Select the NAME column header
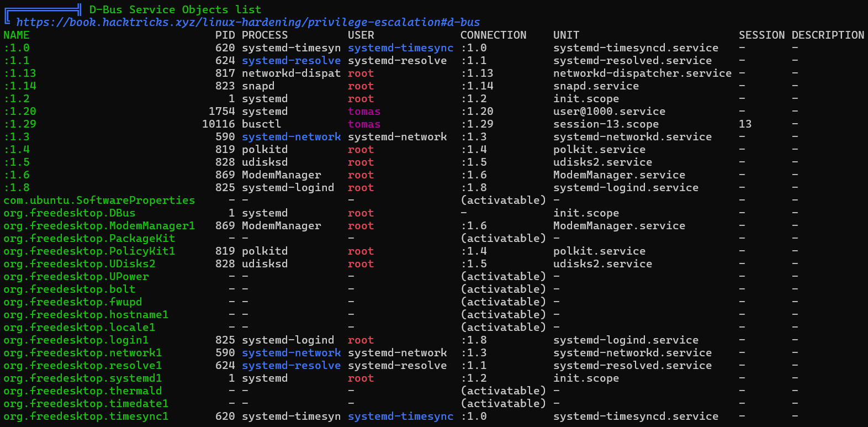Image resolution: width=868 pixels, height=427 pixels. point(17,35)
